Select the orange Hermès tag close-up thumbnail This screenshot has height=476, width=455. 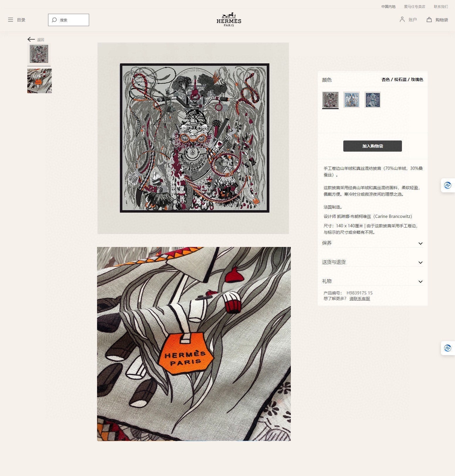coord(40,81)
